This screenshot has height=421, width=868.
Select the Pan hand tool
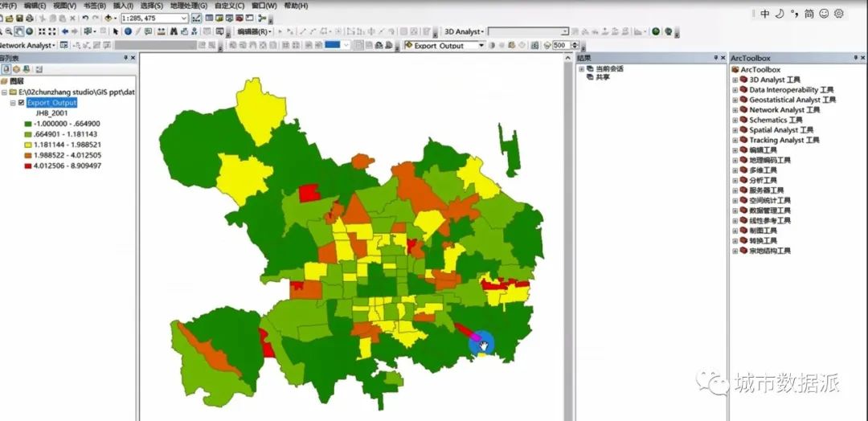18,31
